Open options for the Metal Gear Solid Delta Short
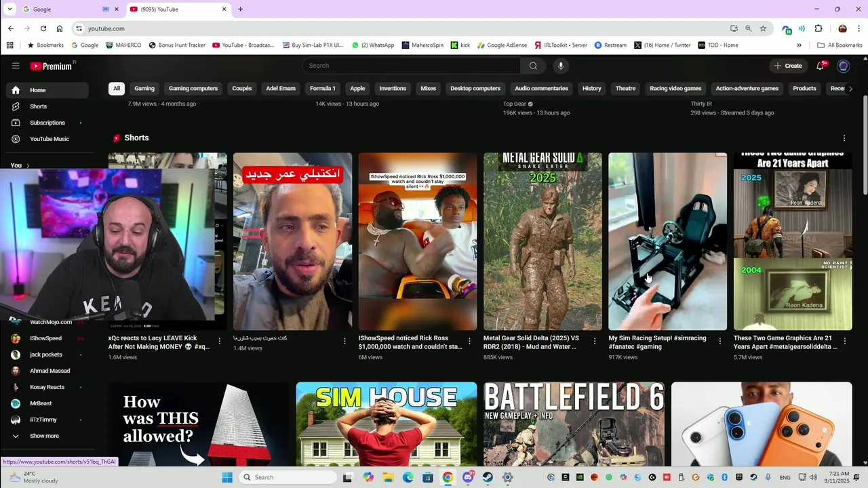Screen dimensions: 868x488 pyautogui.click(x=595, y=341)
